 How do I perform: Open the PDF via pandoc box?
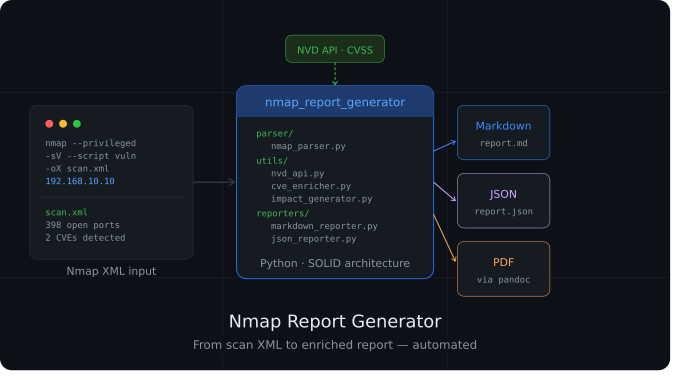pyautogui.click(x=503, y=269)
